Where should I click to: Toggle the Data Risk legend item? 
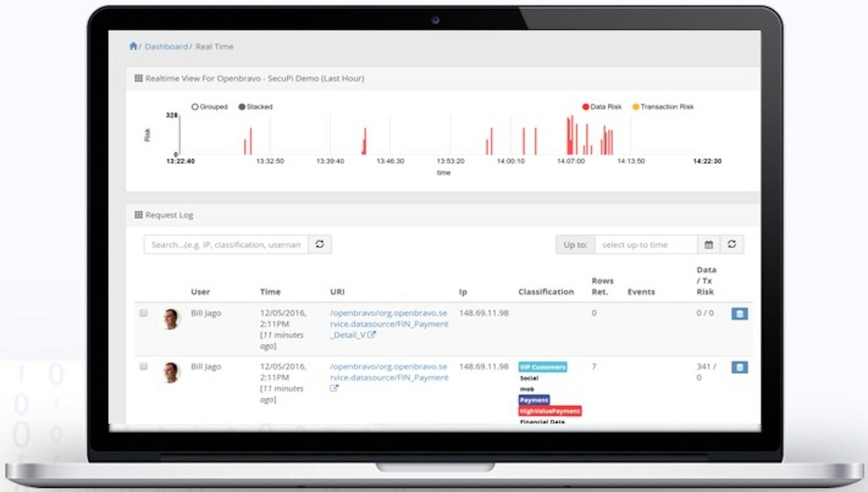599,106
